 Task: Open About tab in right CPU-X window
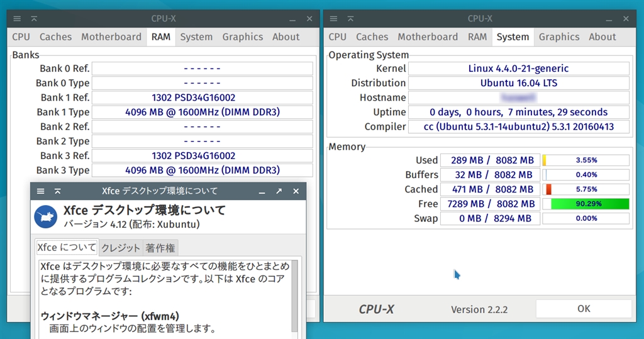point(602,37)
